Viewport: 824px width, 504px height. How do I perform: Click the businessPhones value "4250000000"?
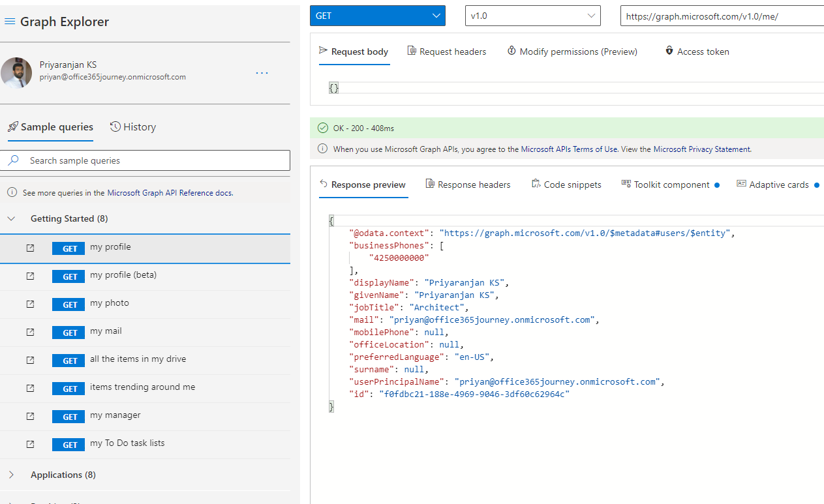pyautogui.click(x=399, y=258)
